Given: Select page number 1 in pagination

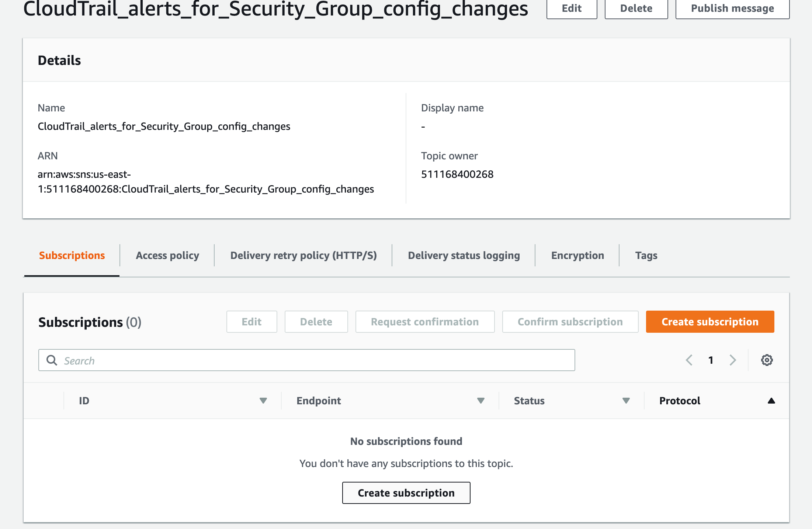Looking at the screenshot, I should (711, 360).
